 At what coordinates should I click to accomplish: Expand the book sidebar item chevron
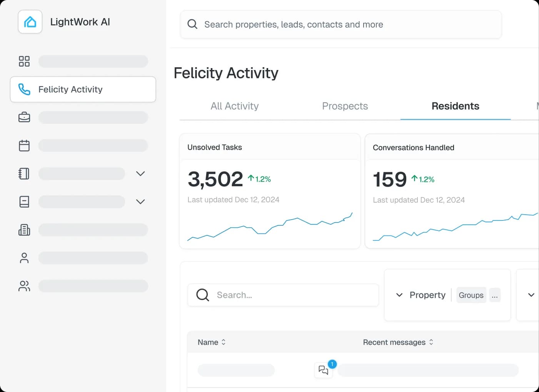click(x=140, y=202)
